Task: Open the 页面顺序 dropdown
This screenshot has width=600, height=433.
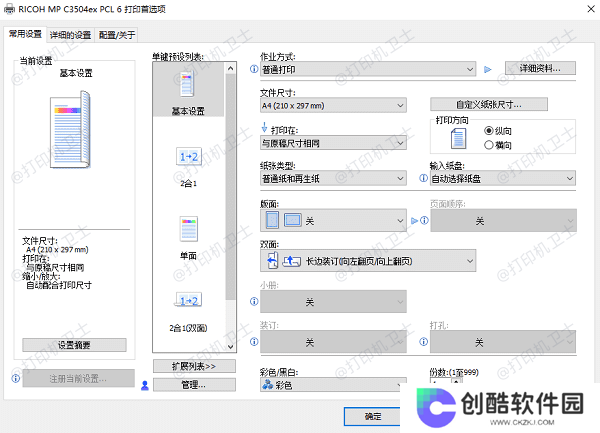Action: coord(503,220)
